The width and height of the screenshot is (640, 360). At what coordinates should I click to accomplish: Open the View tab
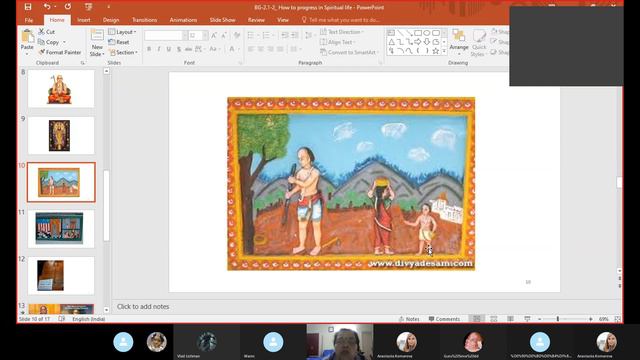283,20
